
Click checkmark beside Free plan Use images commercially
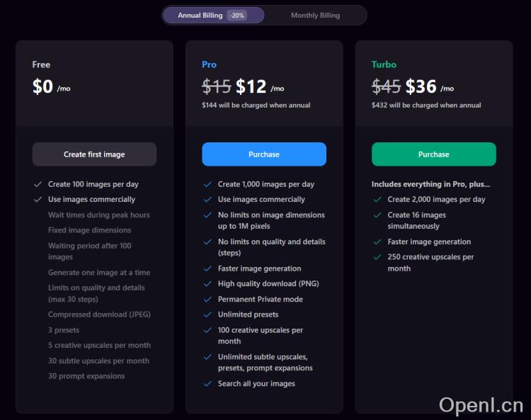click(x=38, y=200)
